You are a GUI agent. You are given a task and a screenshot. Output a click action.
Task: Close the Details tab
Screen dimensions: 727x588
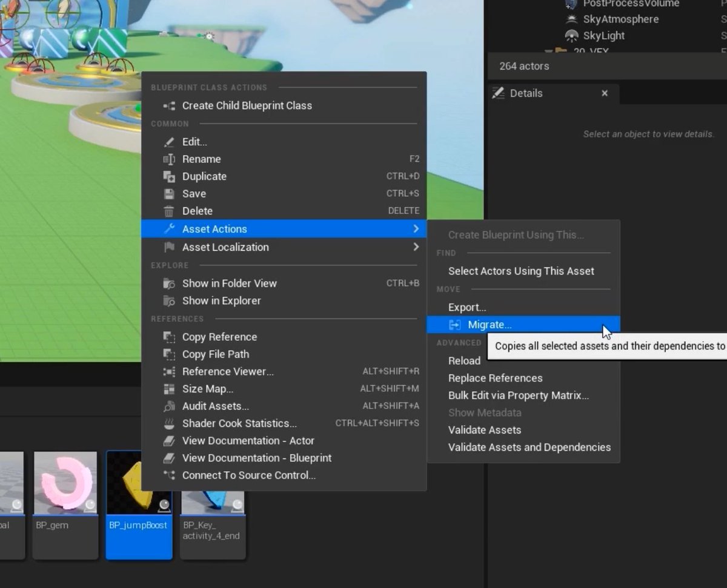point(604,93)
